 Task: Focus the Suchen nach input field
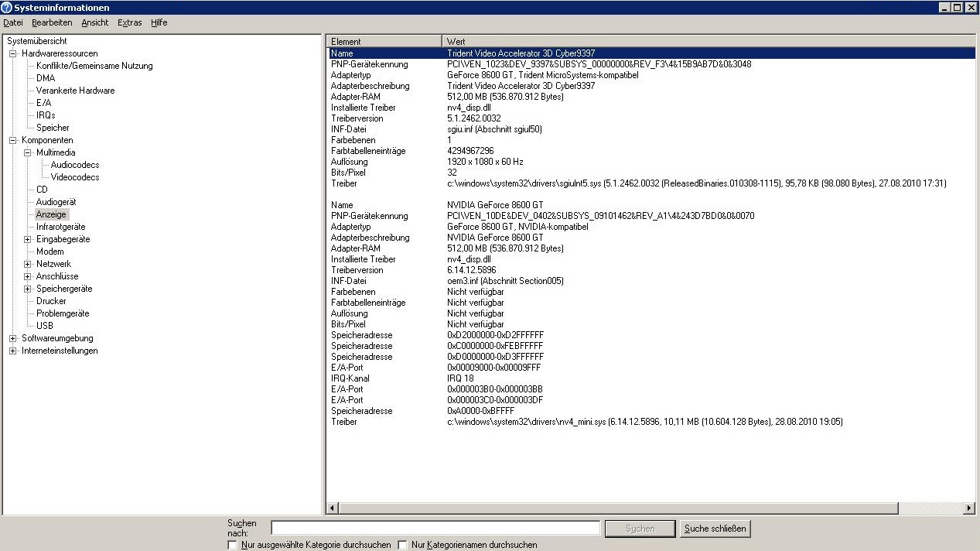pyautogui.click(x=435, y=528)
